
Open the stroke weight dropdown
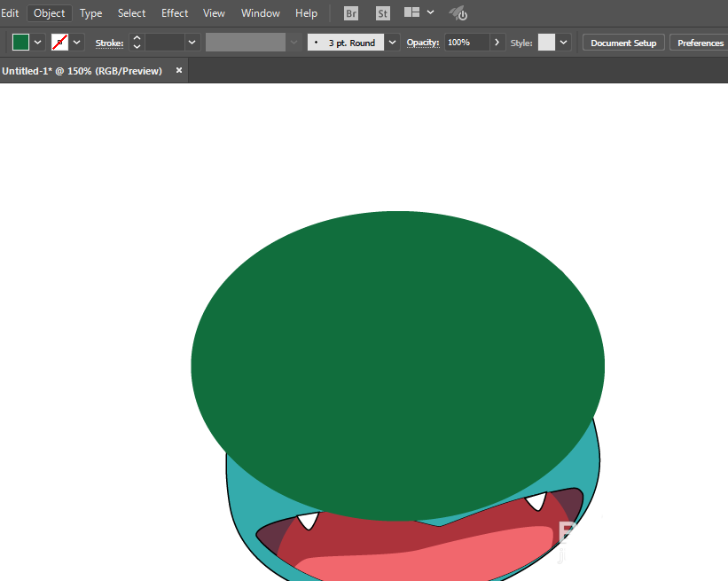point(192,43)
